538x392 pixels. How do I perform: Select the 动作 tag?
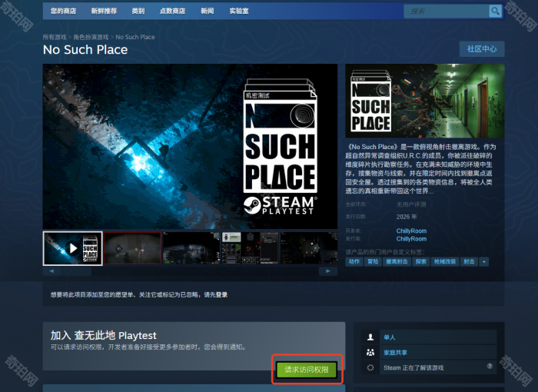354,261
